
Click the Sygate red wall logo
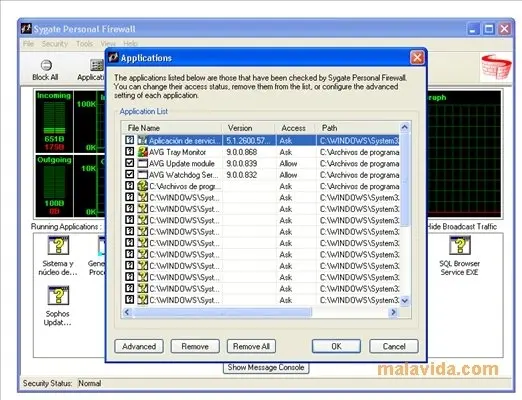point(496,67)
